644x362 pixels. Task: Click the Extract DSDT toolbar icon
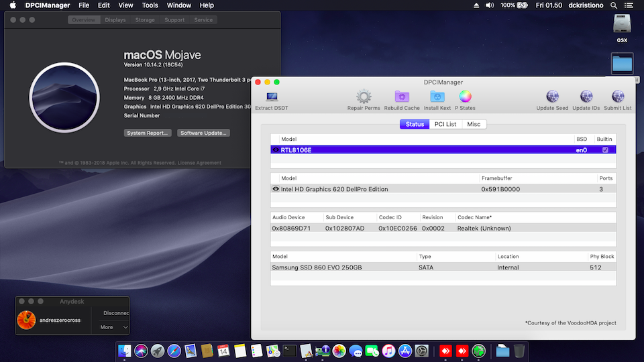272,97
